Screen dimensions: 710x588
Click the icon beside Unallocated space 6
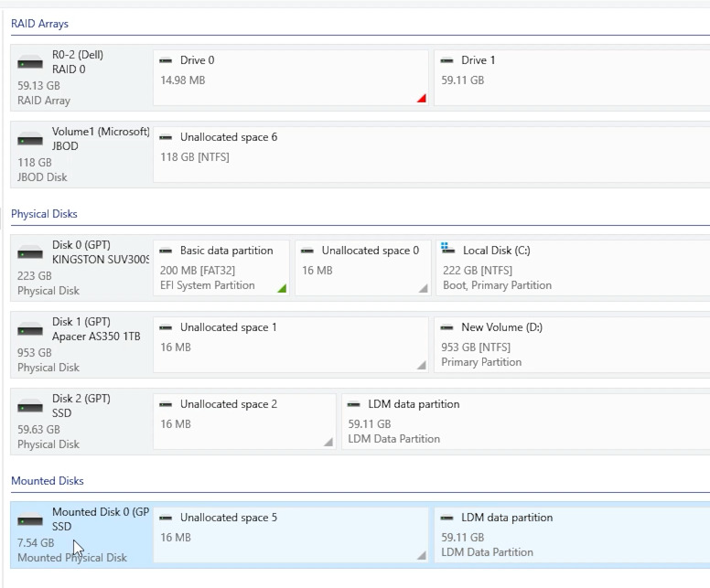point(166,137)
